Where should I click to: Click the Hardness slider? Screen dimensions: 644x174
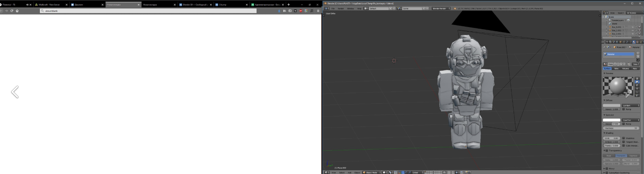[x=621, y=128]
